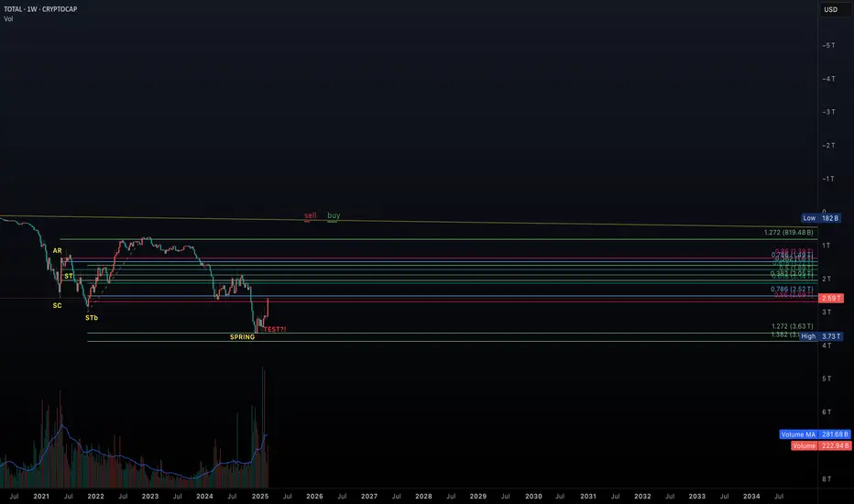Click the -1 T price axis tick

828,179
